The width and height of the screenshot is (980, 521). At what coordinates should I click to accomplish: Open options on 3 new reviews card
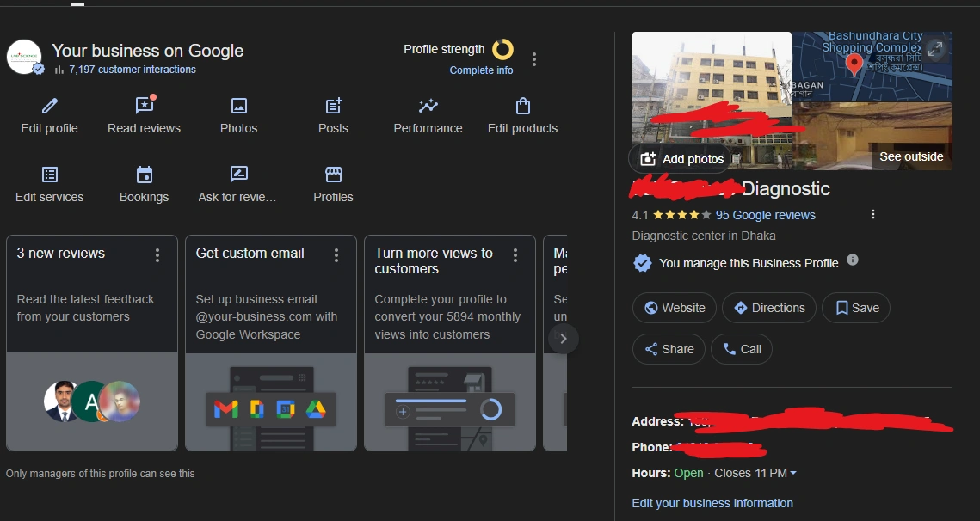click(157, 254)
